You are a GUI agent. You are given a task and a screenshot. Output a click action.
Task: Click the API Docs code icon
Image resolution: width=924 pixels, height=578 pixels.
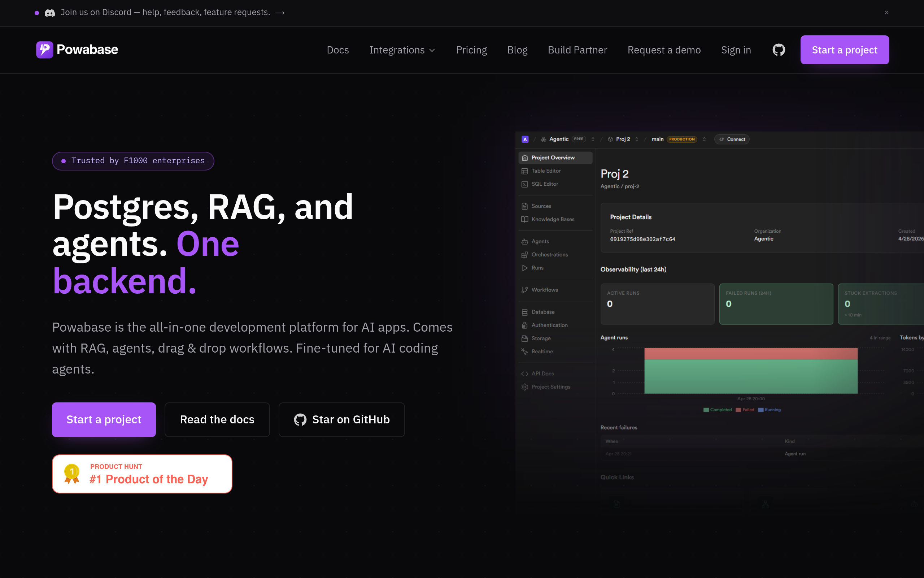[x=524, y=374]
